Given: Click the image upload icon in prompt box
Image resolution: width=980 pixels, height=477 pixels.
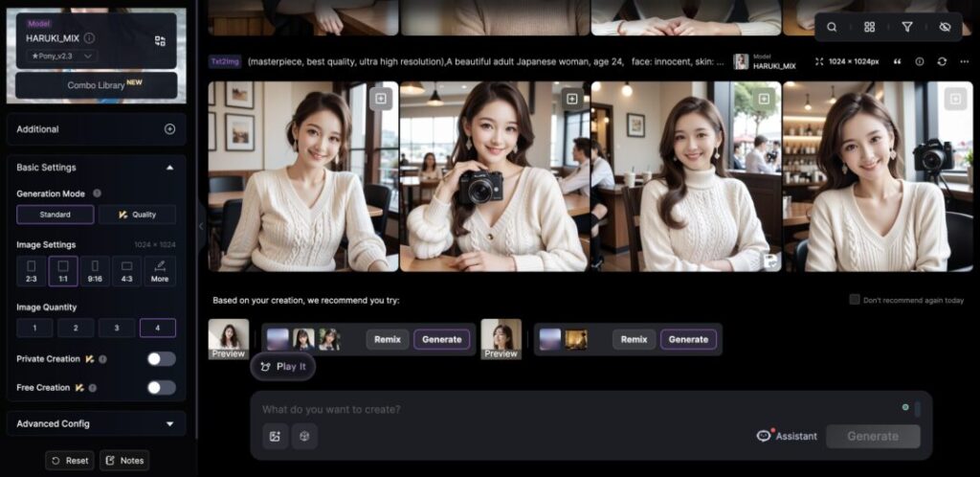Looking at the screenshot, I should point(276,436).
